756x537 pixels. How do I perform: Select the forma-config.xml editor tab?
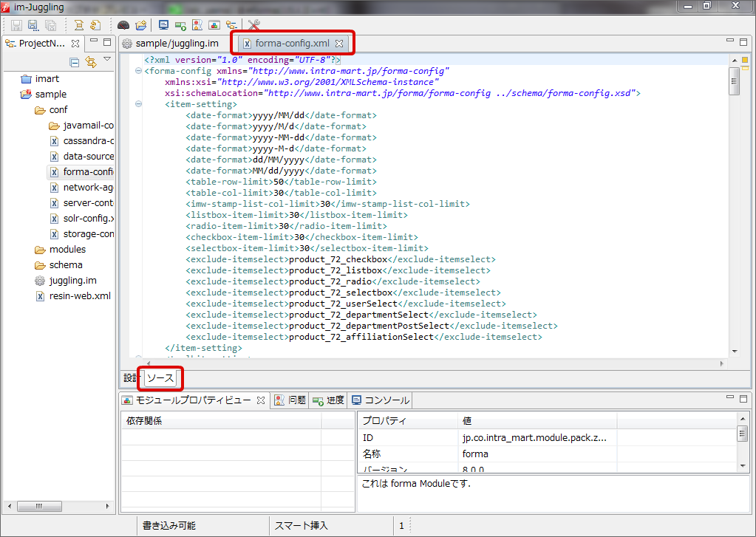[x=292, y=44]
